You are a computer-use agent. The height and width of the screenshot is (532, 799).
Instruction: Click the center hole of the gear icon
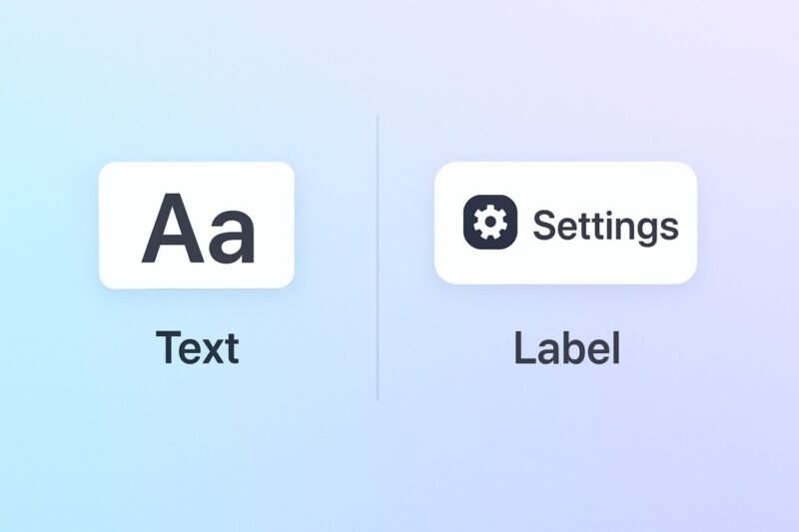489,222
